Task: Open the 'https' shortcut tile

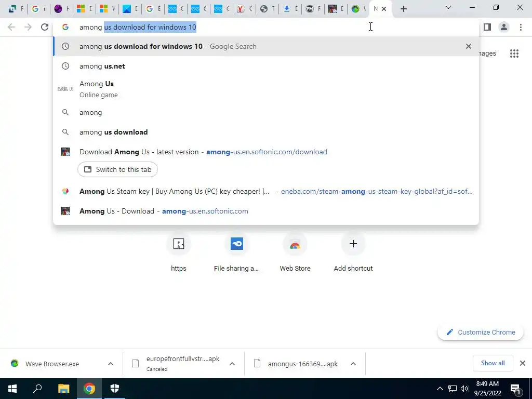Action: (179, 253)
